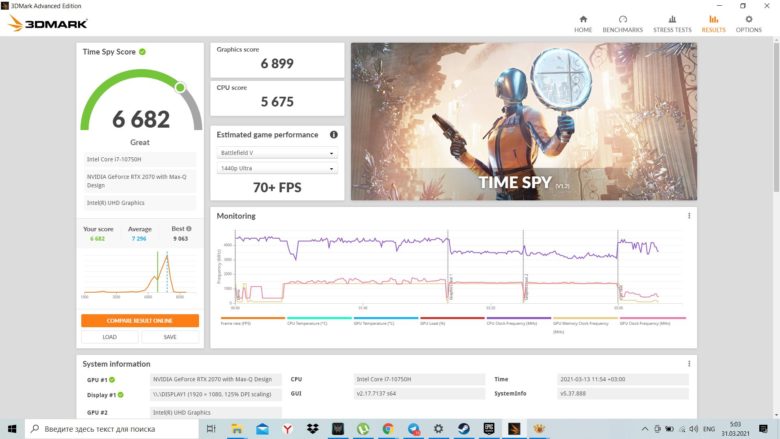The width and height of the screenshot is (780, 439).
Task: Click the Best score info icon
Action: coord(189,229)
